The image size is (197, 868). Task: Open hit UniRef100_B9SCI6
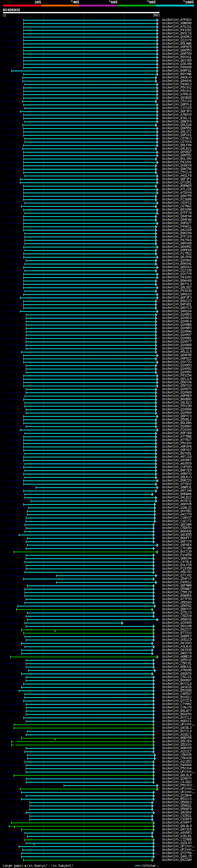click(x=177, y=33)
